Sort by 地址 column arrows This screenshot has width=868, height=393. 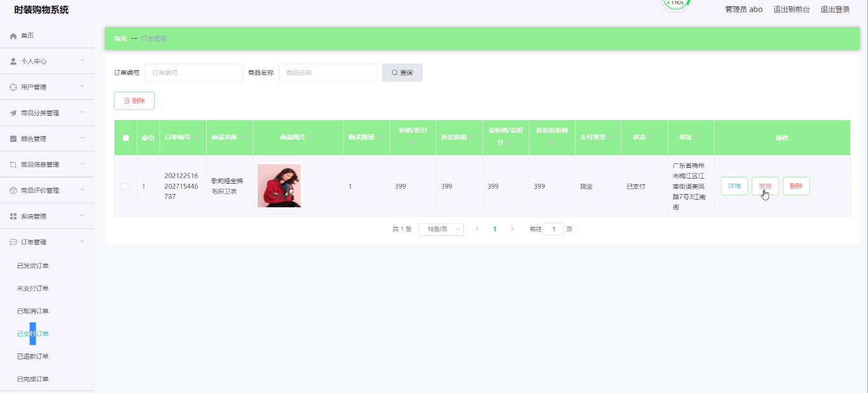(698, 137)
